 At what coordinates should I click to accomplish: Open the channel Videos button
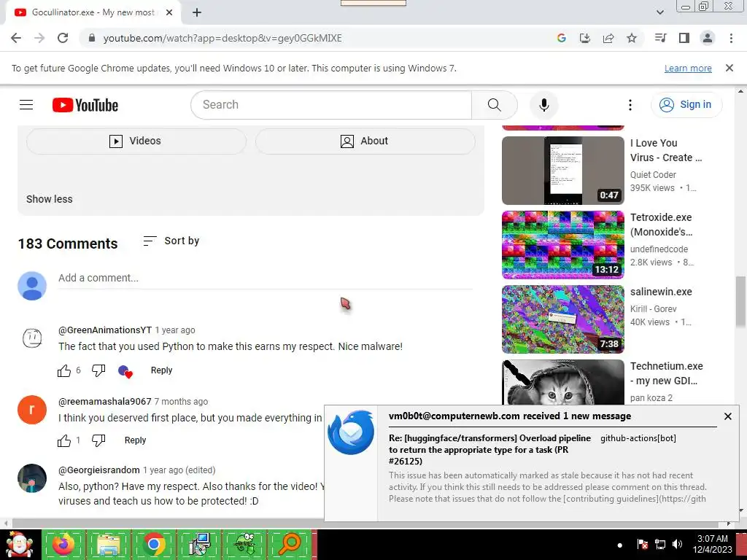pyautogui.click(x=136, y=141)
